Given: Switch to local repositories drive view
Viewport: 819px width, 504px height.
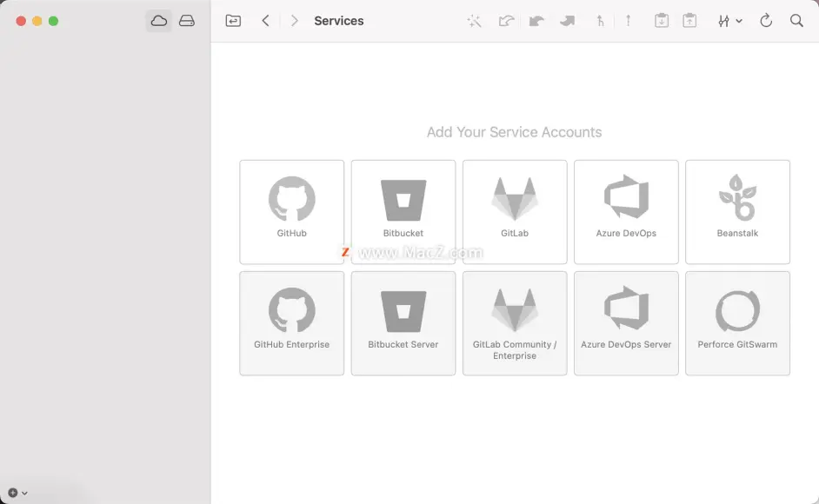Looking at the screenshot, I should [x=186, y=21].
